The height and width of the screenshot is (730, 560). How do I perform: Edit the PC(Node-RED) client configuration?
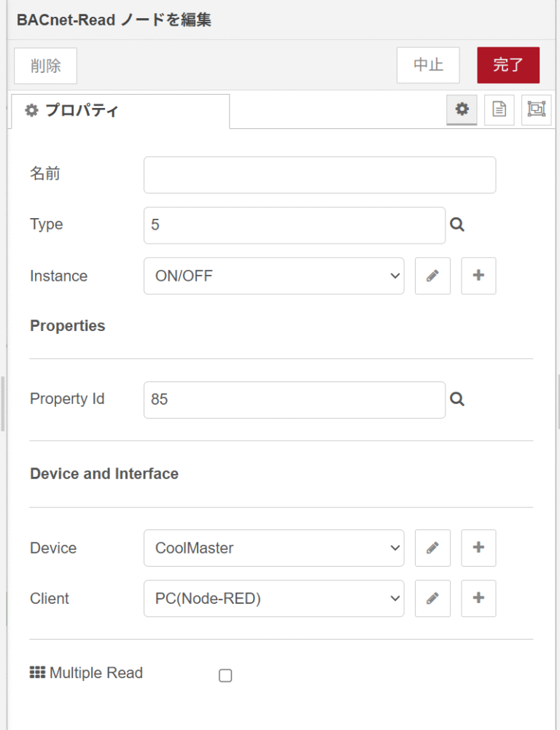432,598
